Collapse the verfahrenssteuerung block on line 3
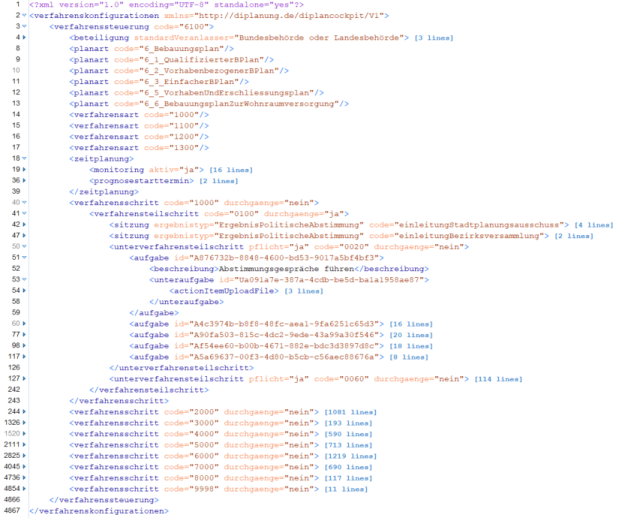 (x=24, y=26)
